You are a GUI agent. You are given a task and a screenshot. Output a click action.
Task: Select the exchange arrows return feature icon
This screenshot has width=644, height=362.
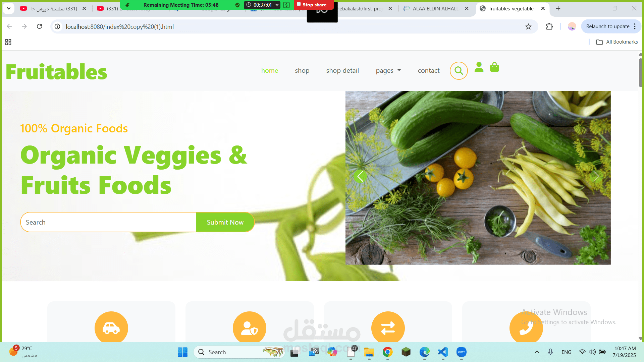(388, 328)
